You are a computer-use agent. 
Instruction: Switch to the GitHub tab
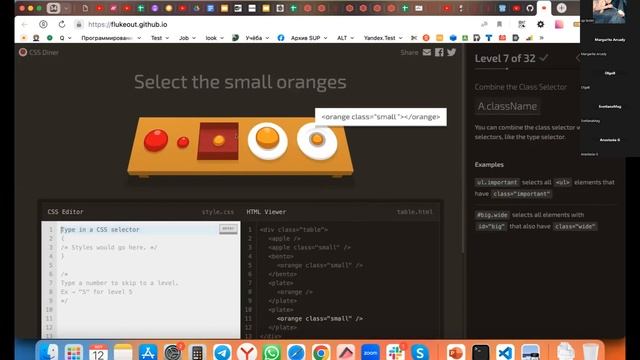[x=530, y=8]
